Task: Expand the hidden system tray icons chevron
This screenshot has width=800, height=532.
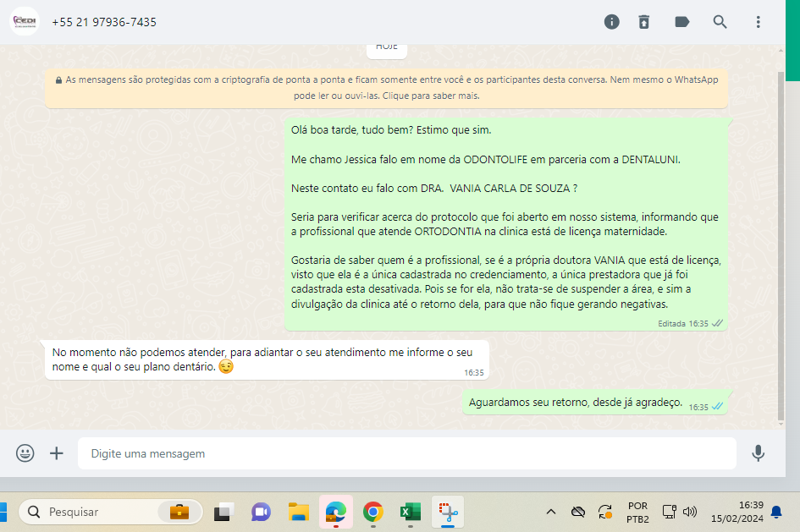Action: 551,512
